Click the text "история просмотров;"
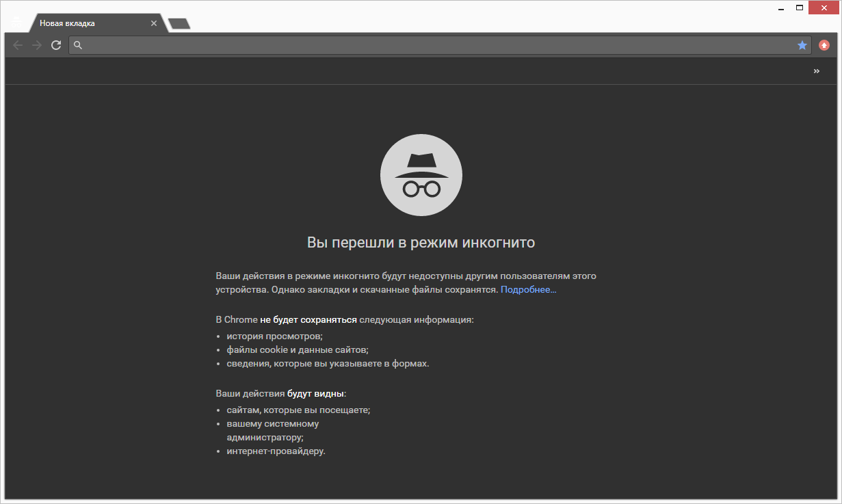Viewport: 842px width, 504px height. (274, 336)
